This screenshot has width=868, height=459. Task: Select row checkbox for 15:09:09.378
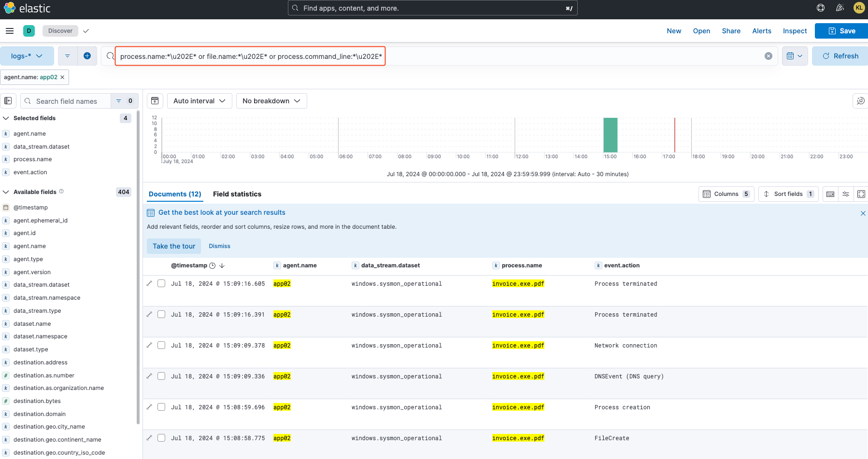(161, 345)
